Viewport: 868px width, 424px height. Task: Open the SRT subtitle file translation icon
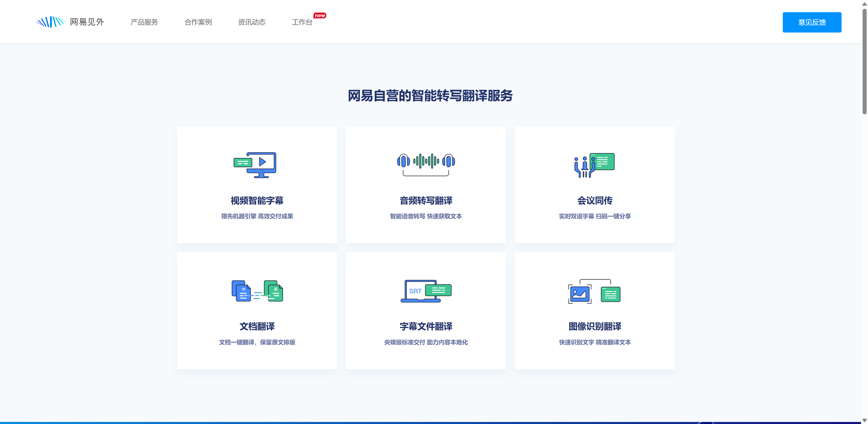pyautogui.click(x=426, y=291)
